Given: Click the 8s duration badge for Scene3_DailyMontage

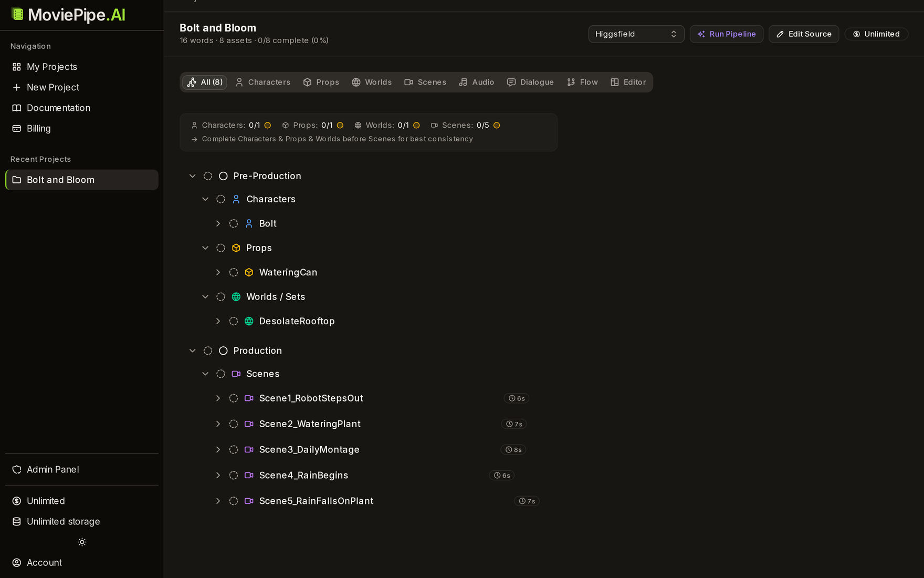Looking at the screenshot, I should pos(513,450).
